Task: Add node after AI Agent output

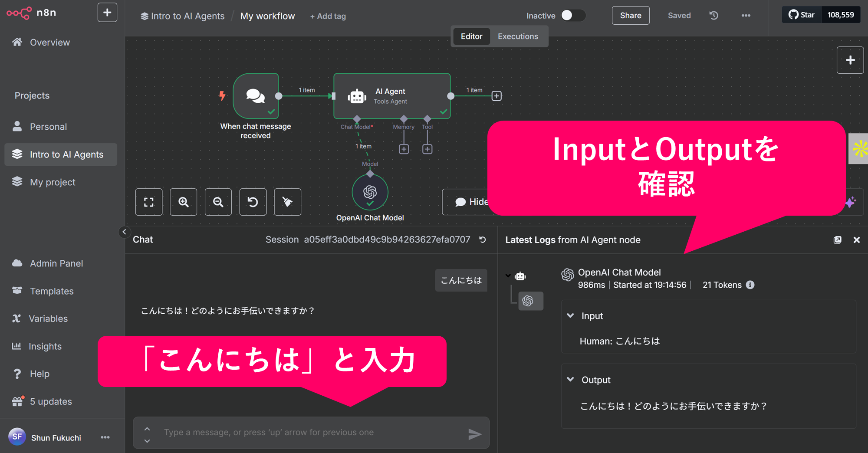Action: pyautogui.click(x=496, y=96)
